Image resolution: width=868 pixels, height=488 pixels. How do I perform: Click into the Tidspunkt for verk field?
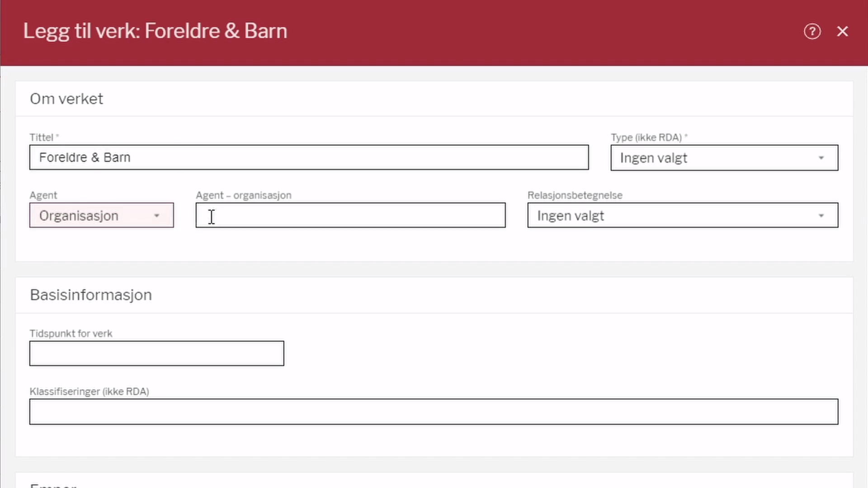[x=156, y=353]
